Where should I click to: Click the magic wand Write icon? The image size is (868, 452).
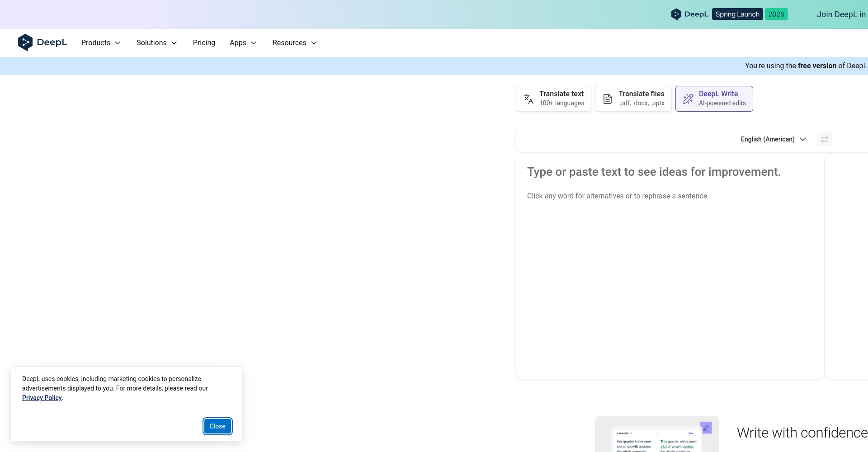(x=688, y=99)
